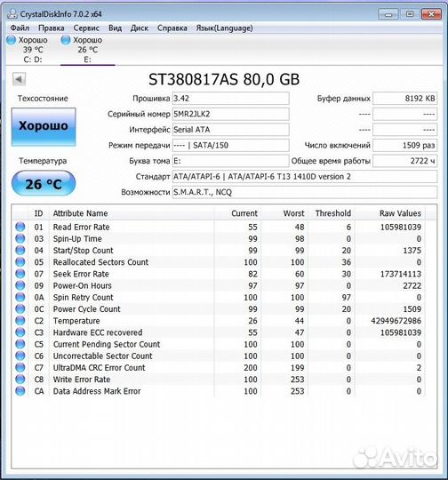This screenshot has height=480, width=448.
Task: Click the previous disk arrow button
Action: tap(19, 79)
